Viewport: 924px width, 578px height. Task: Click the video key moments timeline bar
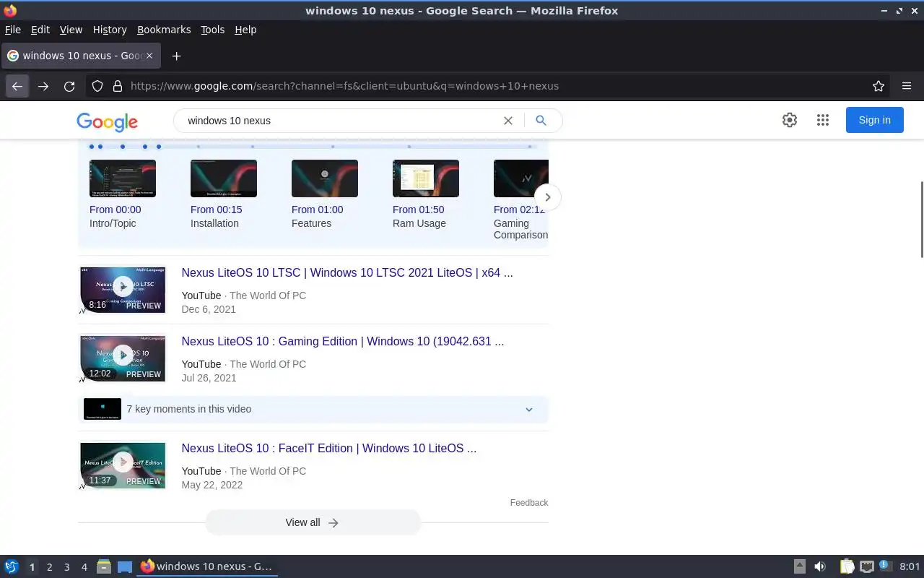click(313, 147)
